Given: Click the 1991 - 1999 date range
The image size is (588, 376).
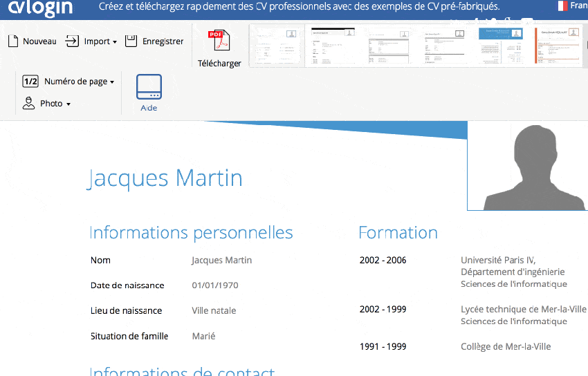Looking at the screenshot, I should point(383,346).
